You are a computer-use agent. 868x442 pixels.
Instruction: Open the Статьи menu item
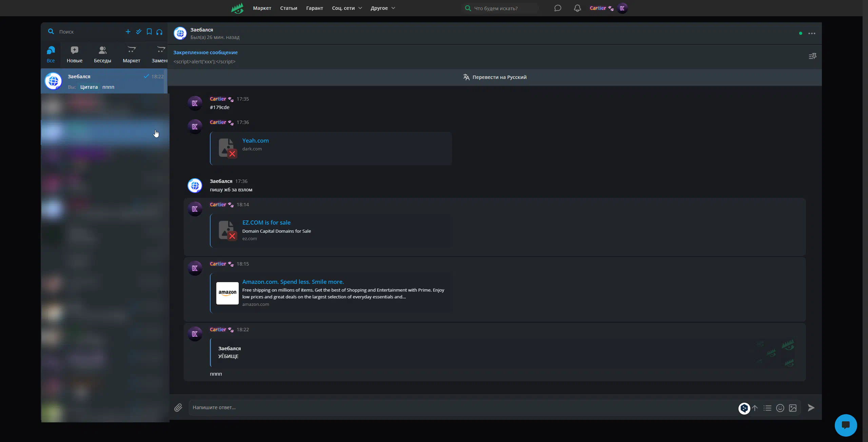click(x=289, y=8)
